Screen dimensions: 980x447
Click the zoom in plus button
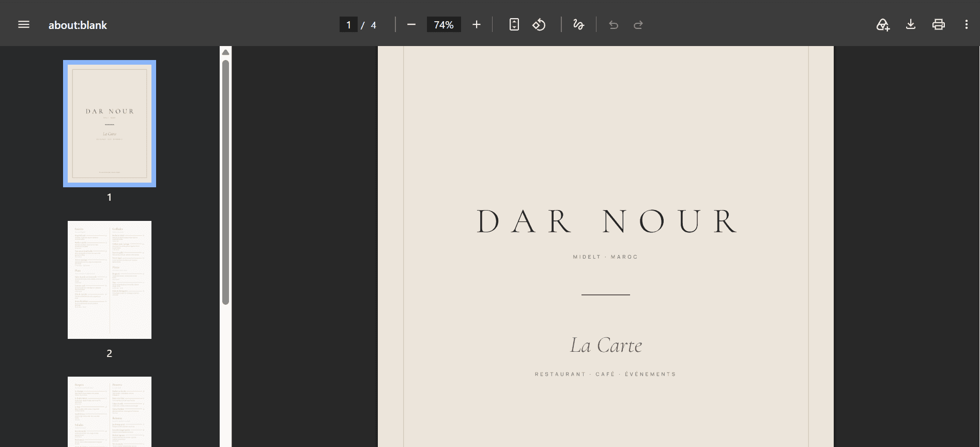[477, 25]
